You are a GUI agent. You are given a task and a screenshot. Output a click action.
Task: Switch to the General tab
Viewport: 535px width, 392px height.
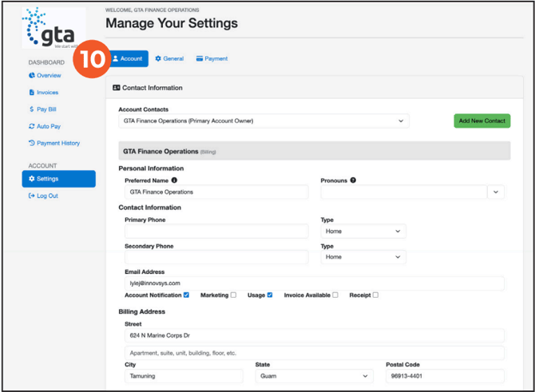[169, 59]
